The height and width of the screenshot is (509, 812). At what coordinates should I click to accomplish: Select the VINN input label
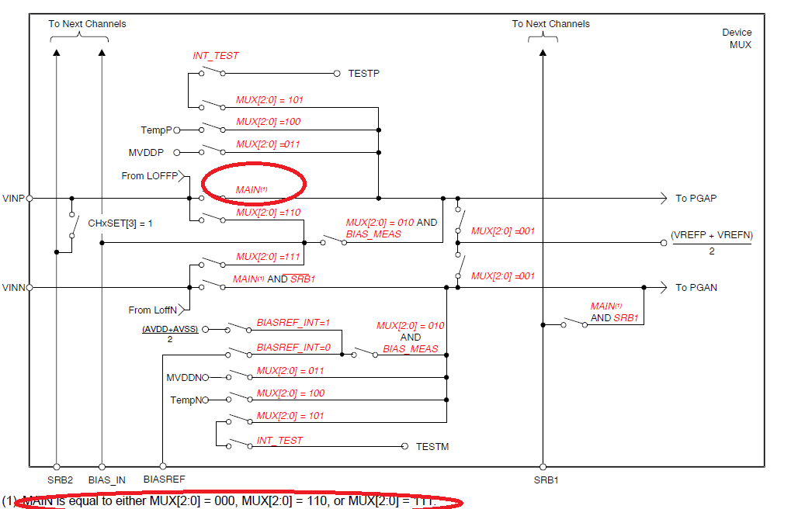(14, 287)
